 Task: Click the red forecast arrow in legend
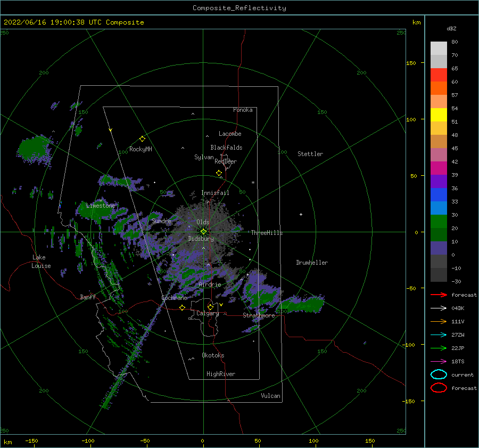439,295
